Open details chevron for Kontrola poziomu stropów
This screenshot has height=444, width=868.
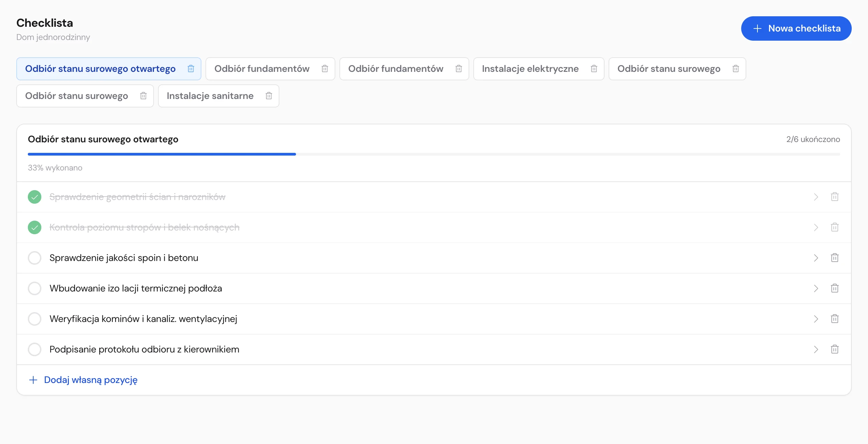pos(816,227)
